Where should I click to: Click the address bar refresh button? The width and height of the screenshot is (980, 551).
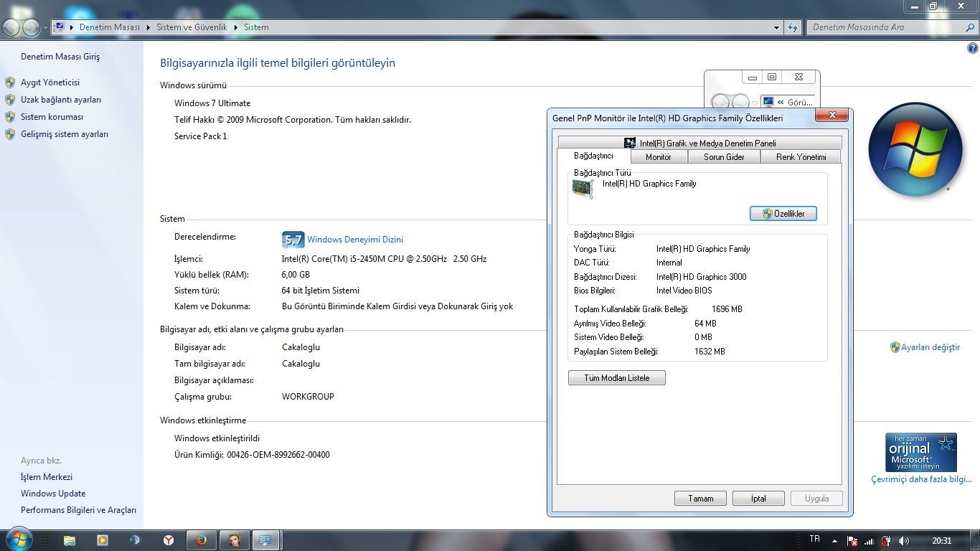pos(792,27)
